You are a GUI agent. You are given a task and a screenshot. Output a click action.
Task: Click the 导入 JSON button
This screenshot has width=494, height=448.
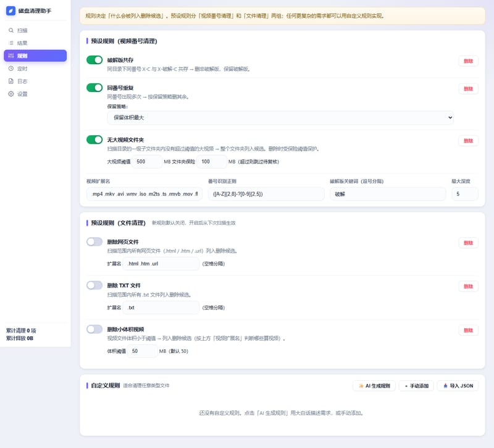pyautogui.click(x=458, y=386)
